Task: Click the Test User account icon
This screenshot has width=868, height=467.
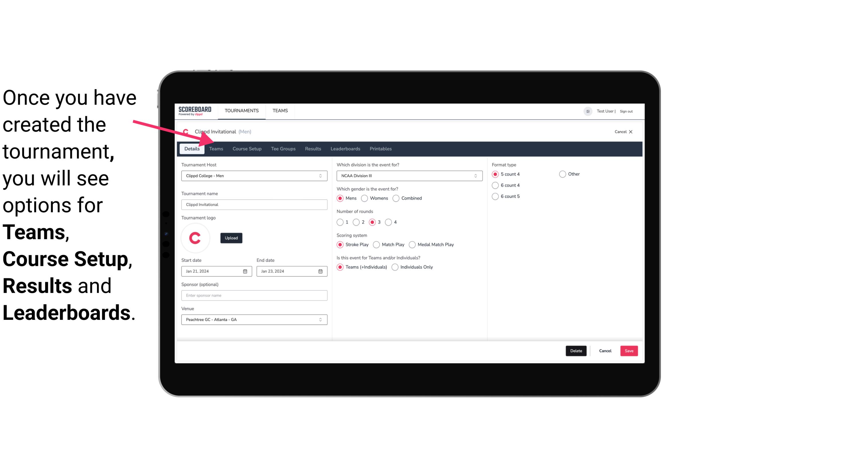Action: click(588, 111)
